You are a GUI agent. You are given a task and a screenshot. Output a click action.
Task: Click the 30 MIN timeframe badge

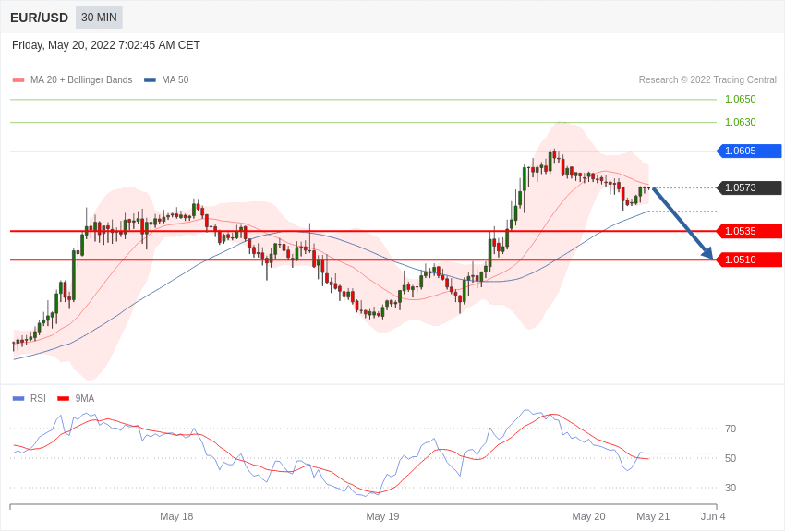point(99,18)
